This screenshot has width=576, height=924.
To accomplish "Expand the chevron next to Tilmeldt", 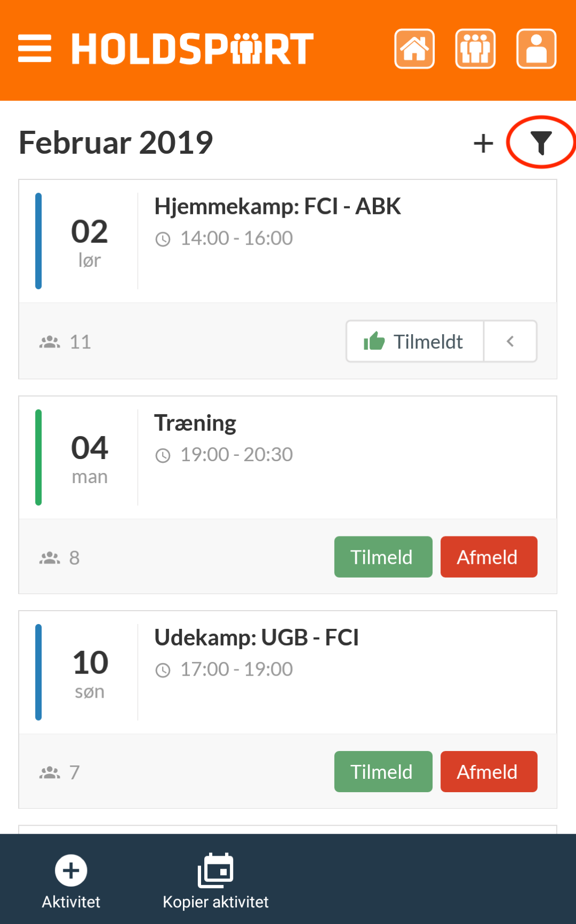I will click(x=510, y=342).
